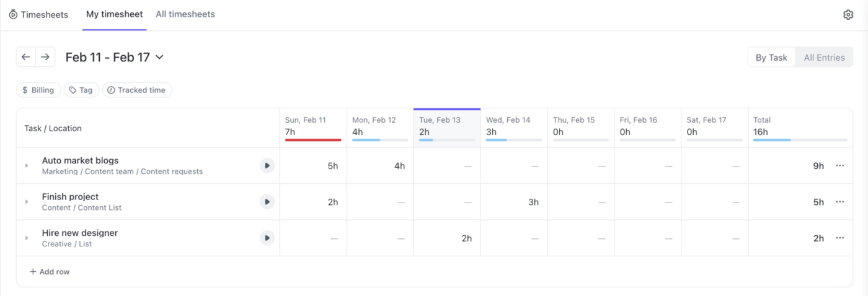Click the Task / Location column header
Image resolution: width=868 pixels, height=296 pixels.
(x=53, y=128)
